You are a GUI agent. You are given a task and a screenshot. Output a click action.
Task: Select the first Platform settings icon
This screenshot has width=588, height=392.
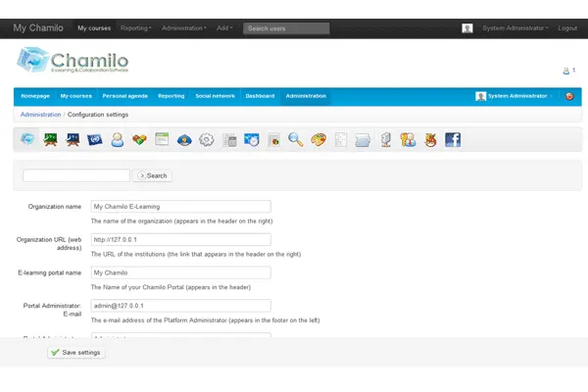point(27,140)
